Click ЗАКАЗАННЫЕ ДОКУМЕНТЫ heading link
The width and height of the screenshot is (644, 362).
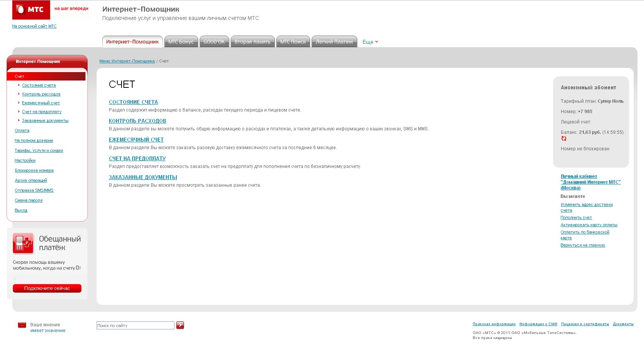click(x=143, y=177)
